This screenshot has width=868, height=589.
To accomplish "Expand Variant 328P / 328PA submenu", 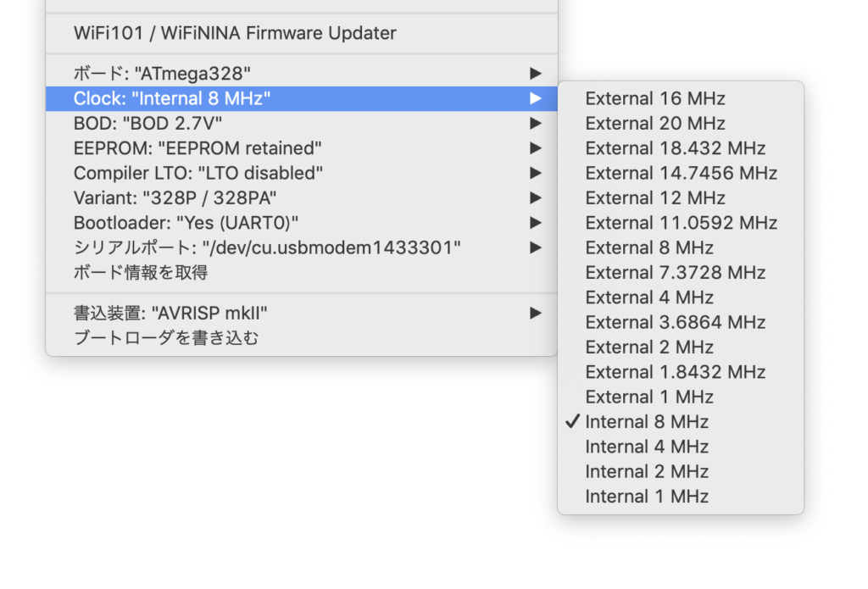I will [175, 197].
